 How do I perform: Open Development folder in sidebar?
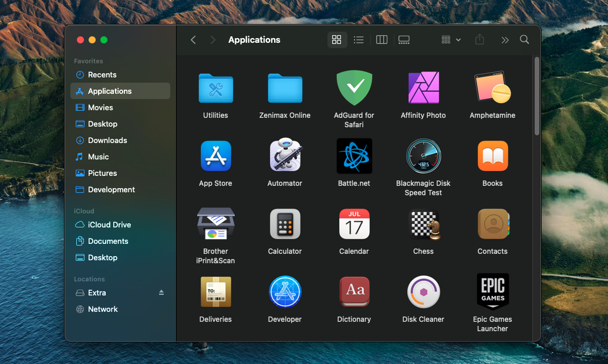pos(120,189)
